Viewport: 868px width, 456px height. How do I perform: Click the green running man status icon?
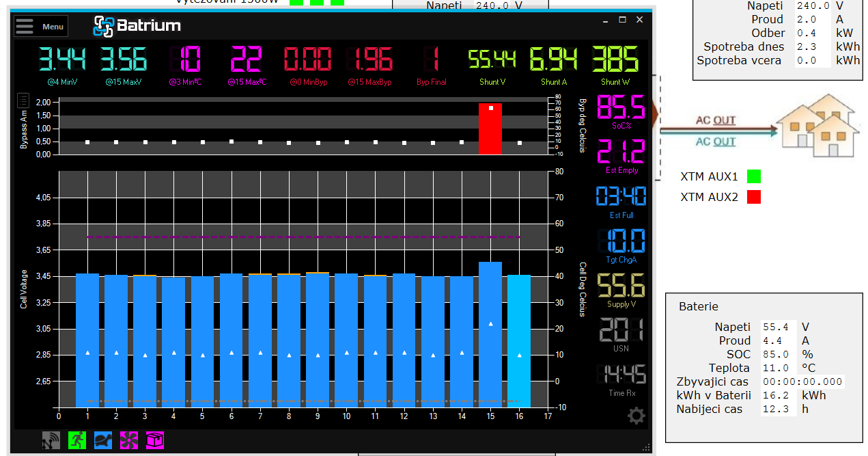pos(77,440)
